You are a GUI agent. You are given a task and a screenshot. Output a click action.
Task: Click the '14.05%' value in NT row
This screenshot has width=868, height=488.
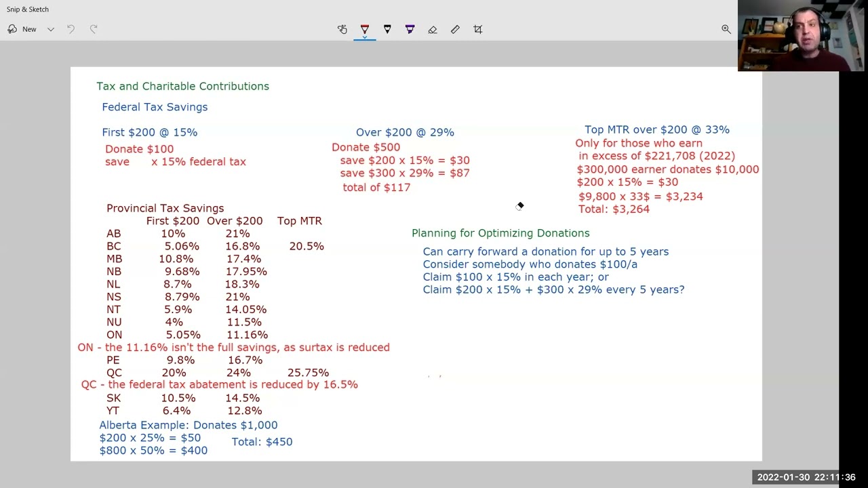(245, 310)
